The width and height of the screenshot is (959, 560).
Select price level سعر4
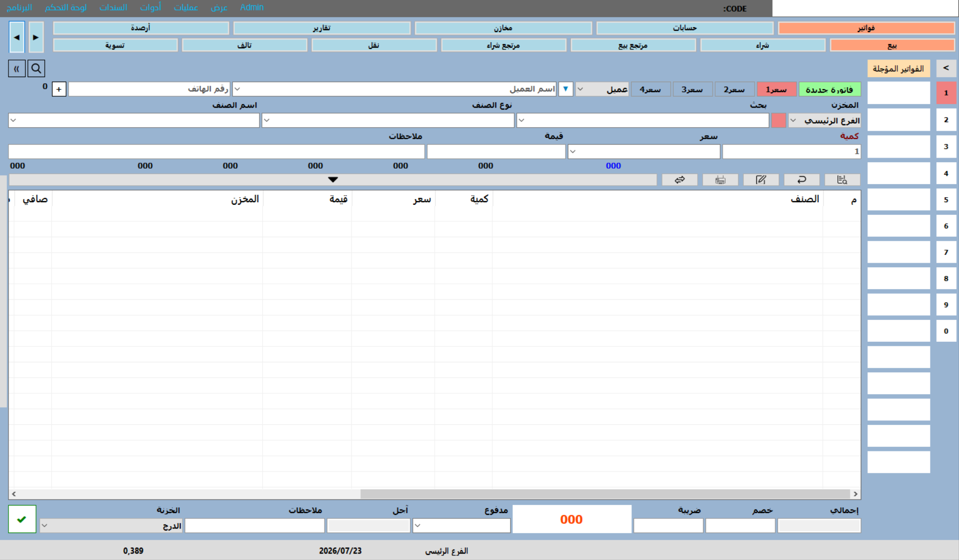coord(651,90)
